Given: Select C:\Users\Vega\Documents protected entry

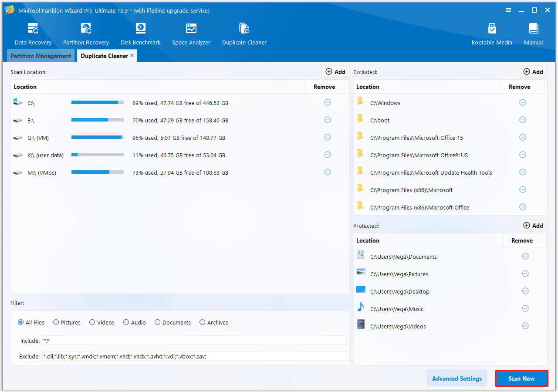Looking at the screenshot, I should pyautogui.click(x=450, y=257).
